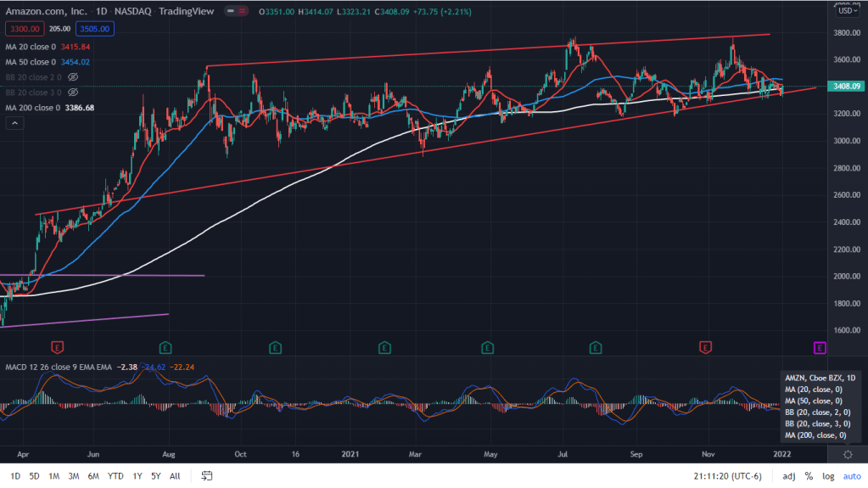868x488 pixels.
Task: Toggle log scale mode
Action: [829, 476]
